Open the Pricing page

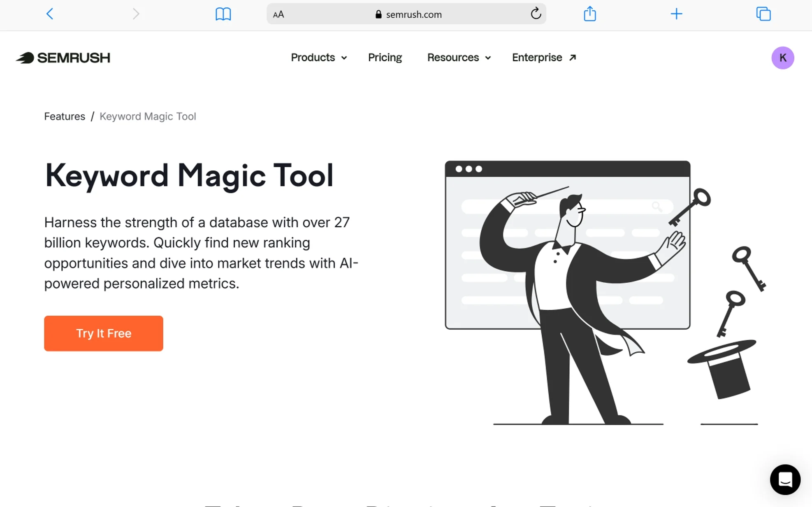pyautogui.click(x=385, y=58)
